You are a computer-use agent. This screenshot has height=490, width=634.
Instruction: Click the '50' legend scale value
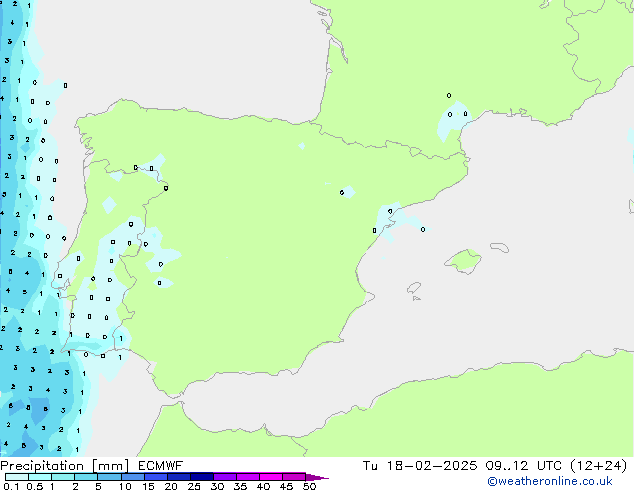(x=309, y=486)
